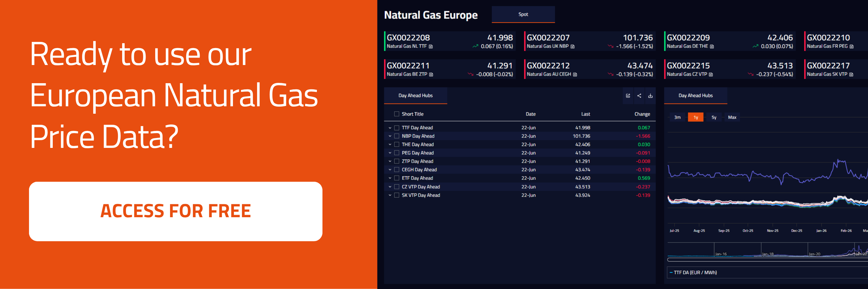Open the GX0022215 Natural Gas CZ VTP card
The image size is (868, 289).
pyautogui.click(x=730, y=69)
